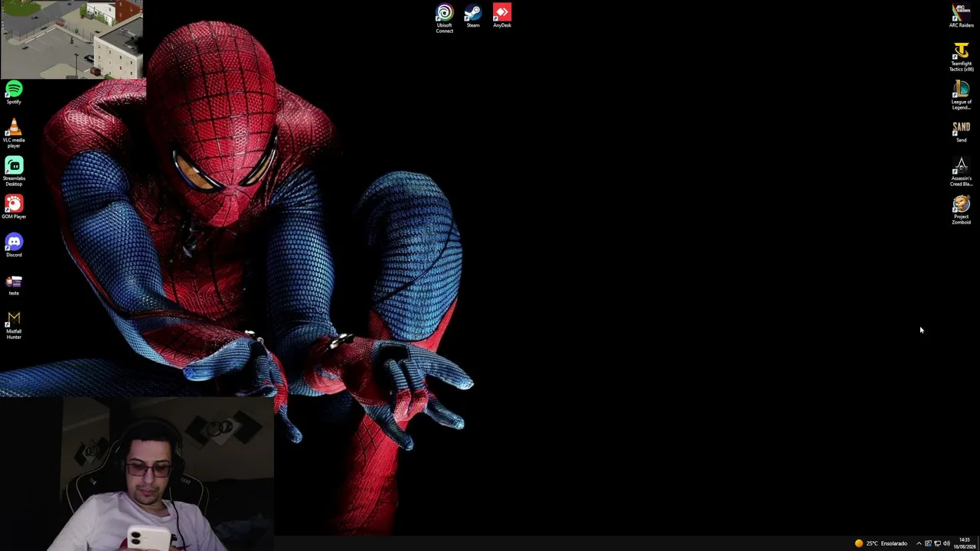The height and width of the screenshot is (551, 980).
Task: Select the ARC Raiders shortcut
Action: click(x=961, y=15)
